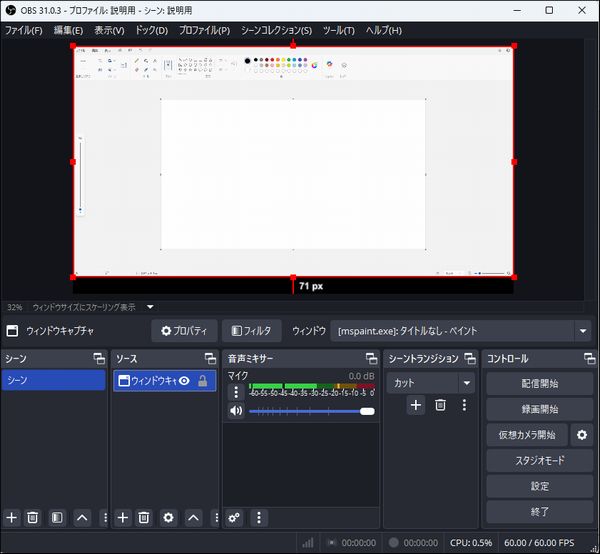Open transition properties dots icon
The height and width of the screenshot is (554, 600).
pyautogui.click(x=464, y=405)
